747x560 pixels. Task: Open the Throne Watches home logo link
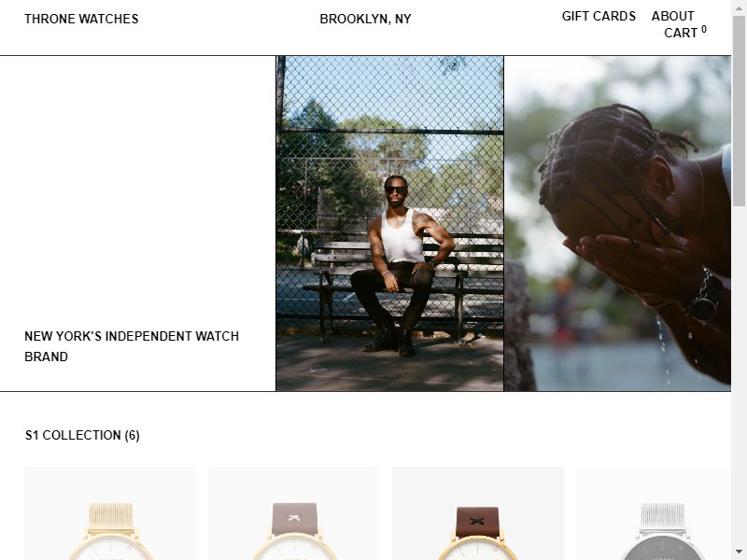[x=81, y=19]
